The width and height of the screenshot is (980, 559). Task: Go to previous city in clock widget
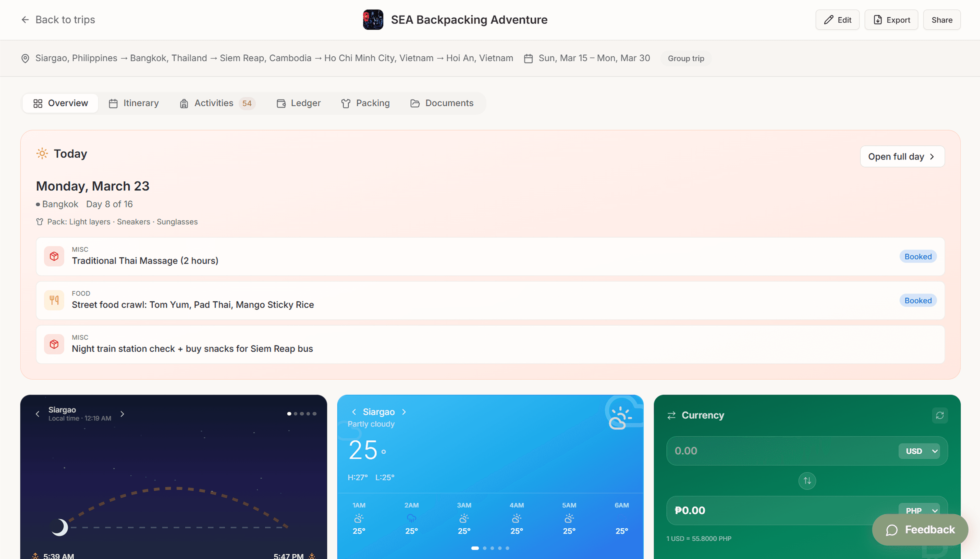coord(37,414)
